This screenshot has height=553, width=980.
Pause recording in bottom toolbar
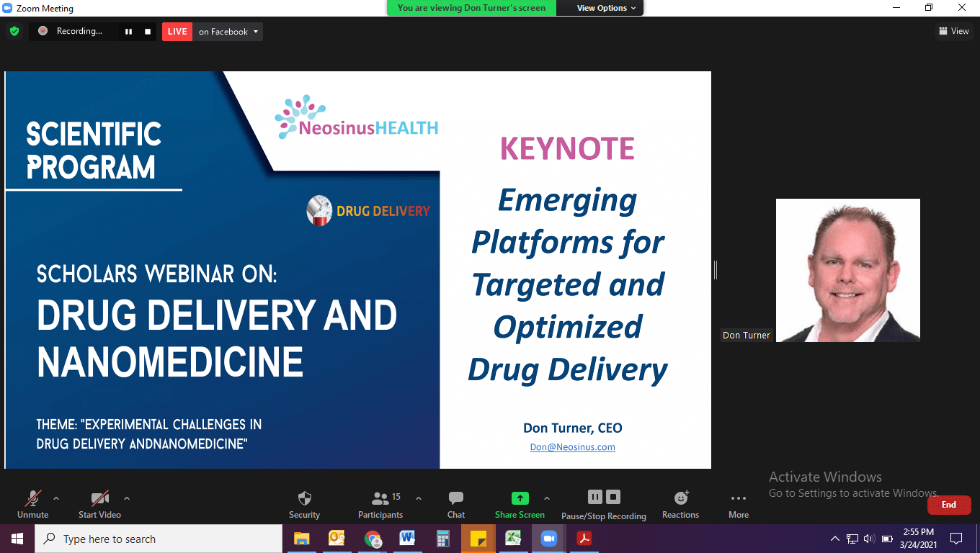click(x=594, y=497)
